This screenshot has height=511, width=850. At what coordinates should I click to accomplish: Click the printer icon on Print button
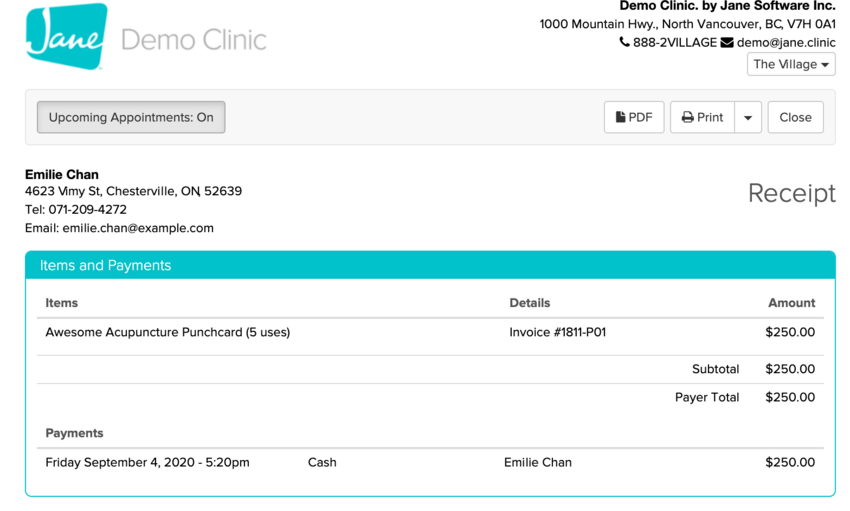click(688, 117)
